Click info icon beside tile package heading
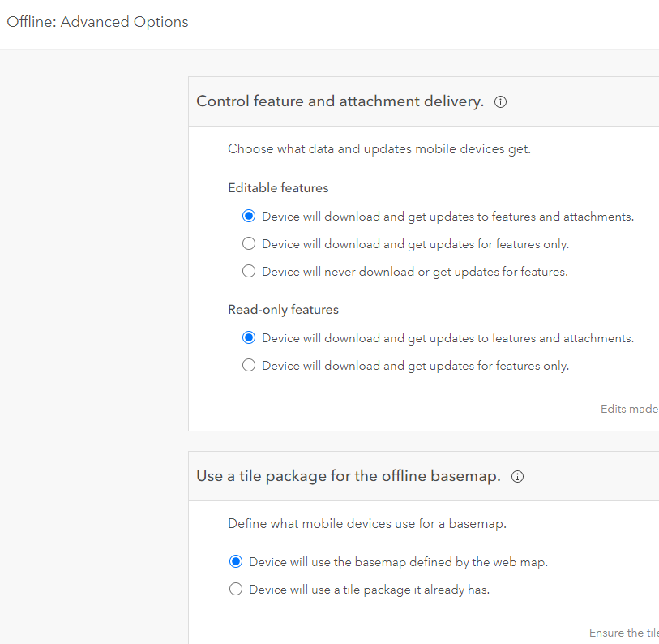Screen dimensions: 659x644 (518, 477)
